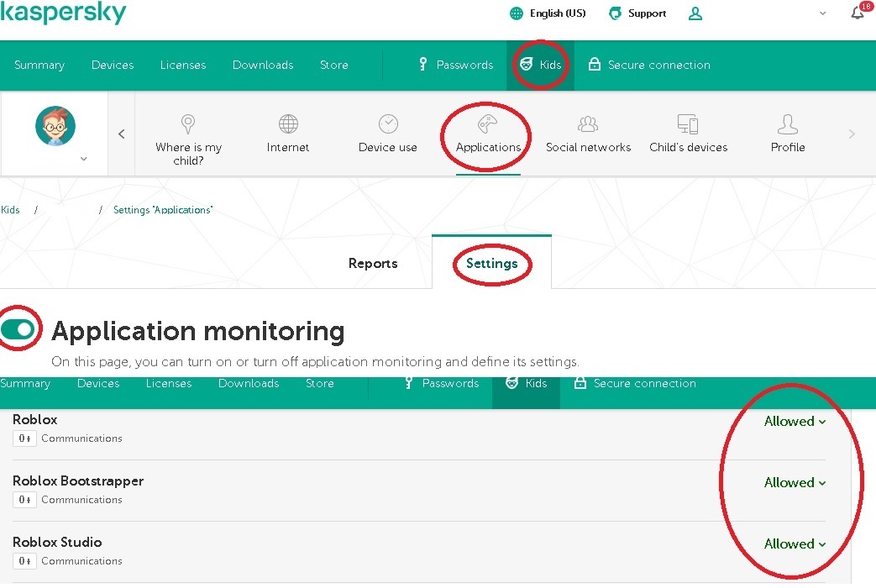This screenshot has height=588, width=876.
Task: Click the Passwords key icon in top navigation
Action: click(x=423, y=65)
